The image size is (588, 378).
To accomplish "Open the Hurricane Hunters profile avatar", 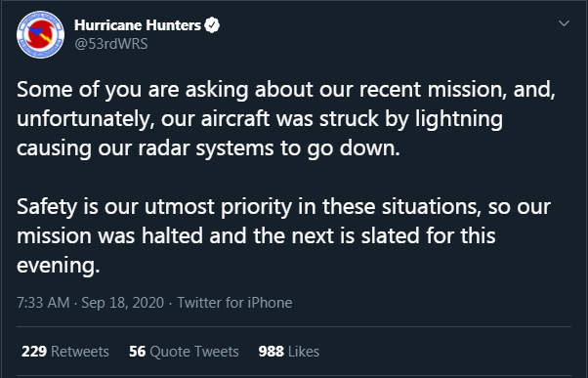I will (40, 34).
